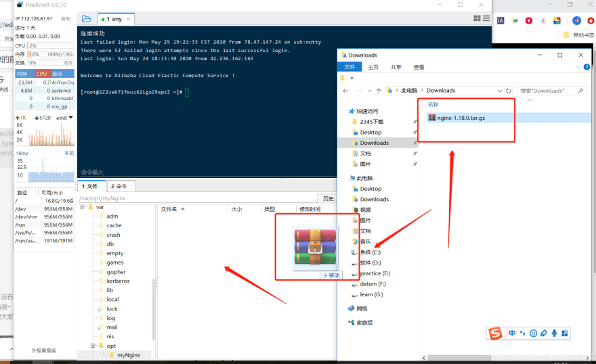Select the crash folder in tree
Image resolution: width=596 pixels, height=364 pixels.
tap(113, 235)
